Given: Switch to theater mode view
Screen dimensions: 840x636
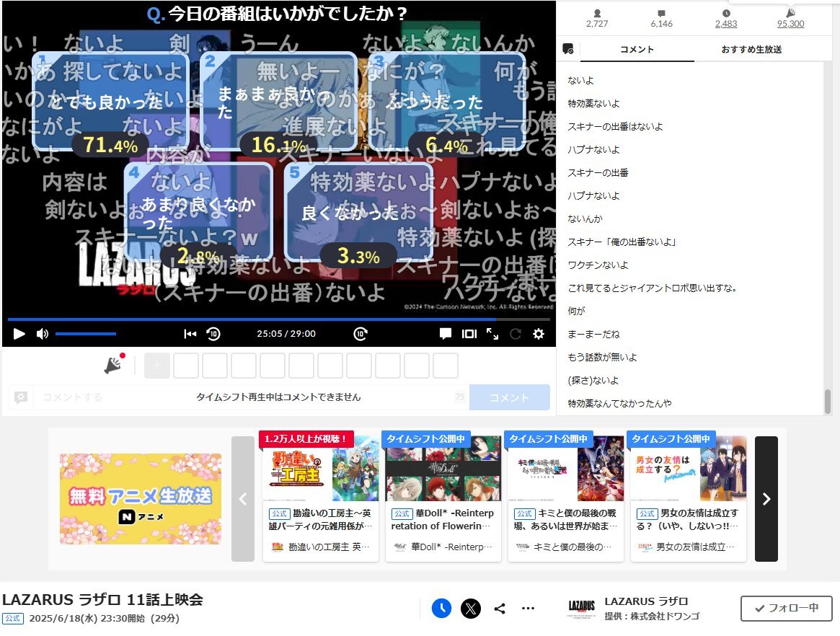Looking at the screenshot, I should click(x=469, y=334).
